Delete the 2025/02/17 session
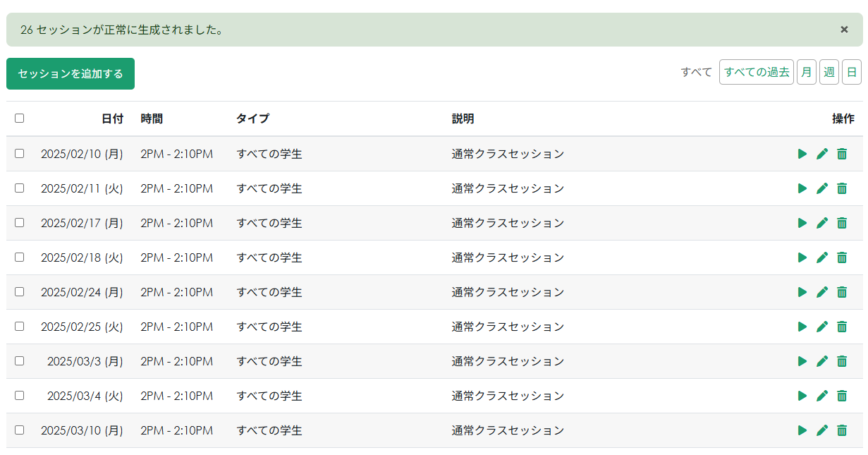868x455 pixels. click(841, 223)
